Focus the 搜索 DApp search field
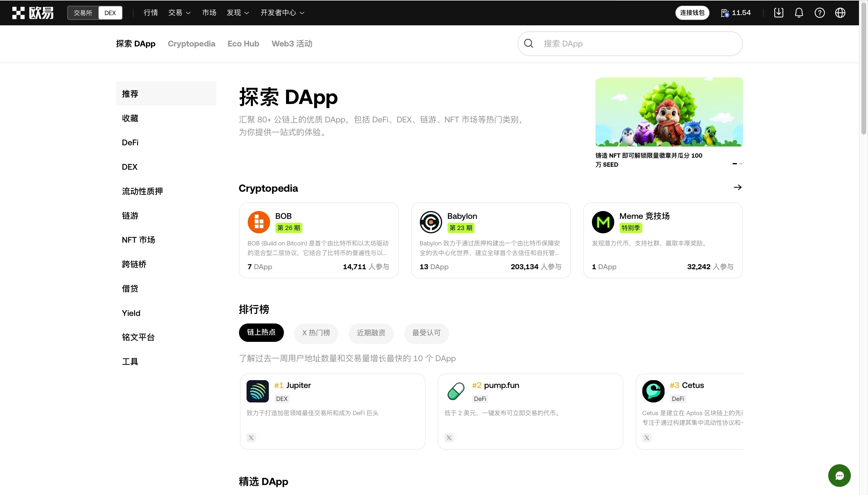This screenshot has width=868, height=495. (x=630, y=43)
